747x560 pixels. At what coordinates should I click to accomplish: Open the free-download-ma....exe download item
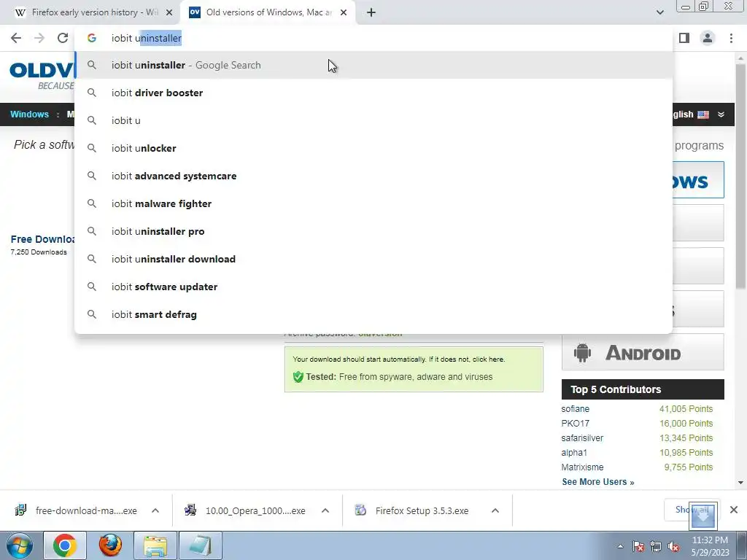click(76, 510)
